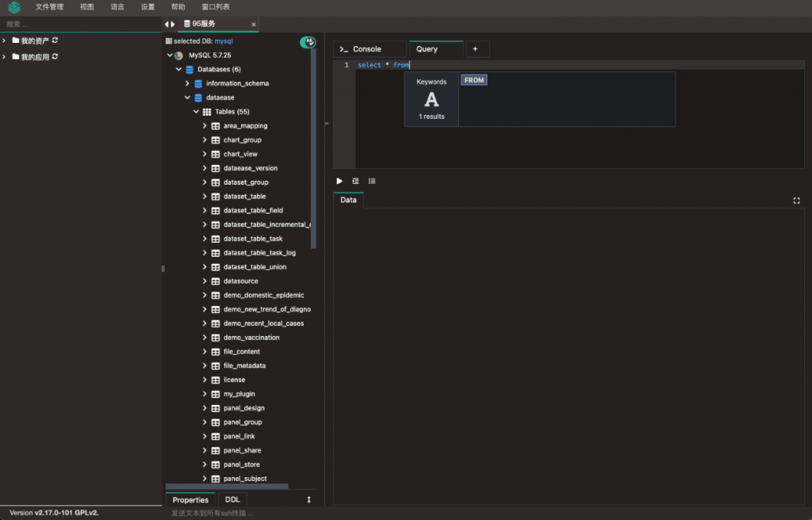Collapse the Tables (55) node
This screenshot has height=520, width=812.
(197, 112)
